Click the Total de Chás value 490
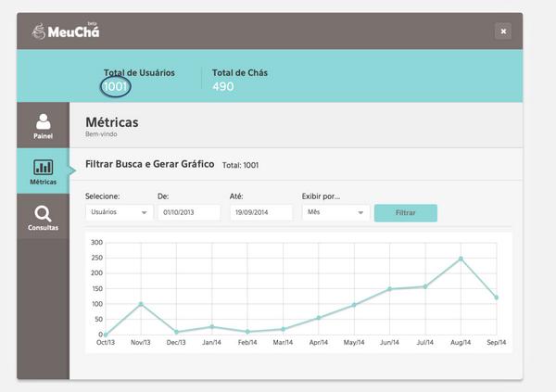Image resolution: width=556 pixels, height=392 pixels. pyautogui.click(x=223, y=86)
